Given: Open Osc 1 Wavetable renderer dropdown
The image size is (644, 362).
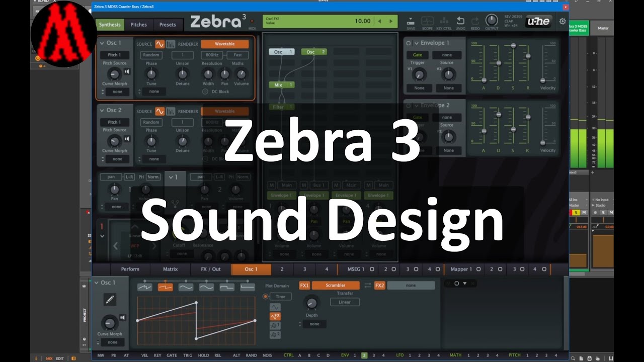Looking at the screenshot, I should point(224,44).
